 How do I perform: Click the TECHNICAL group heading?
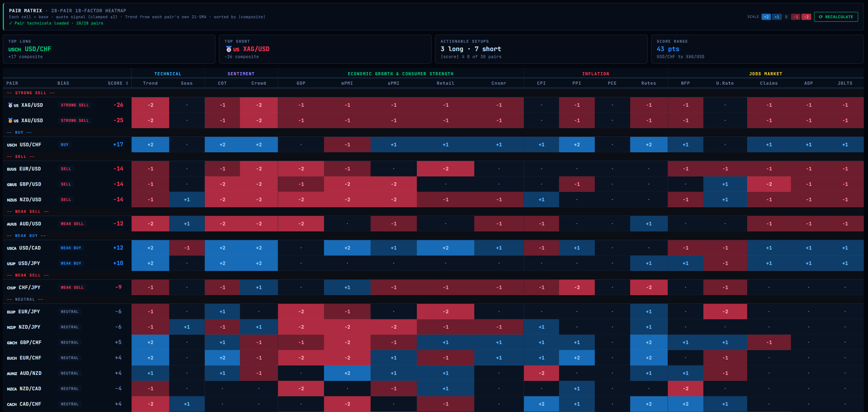tap(168, 74)
